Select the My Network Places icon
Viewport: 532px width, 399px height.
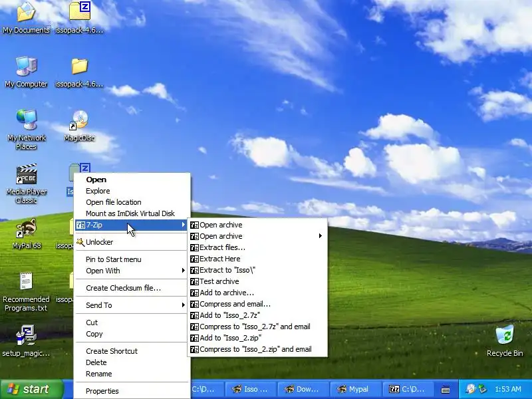tap(26, 130)
